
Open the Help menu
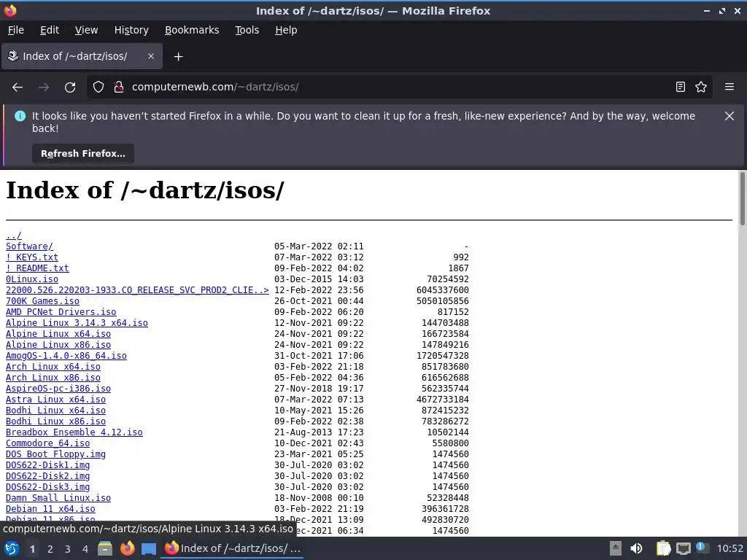(286, 30)
